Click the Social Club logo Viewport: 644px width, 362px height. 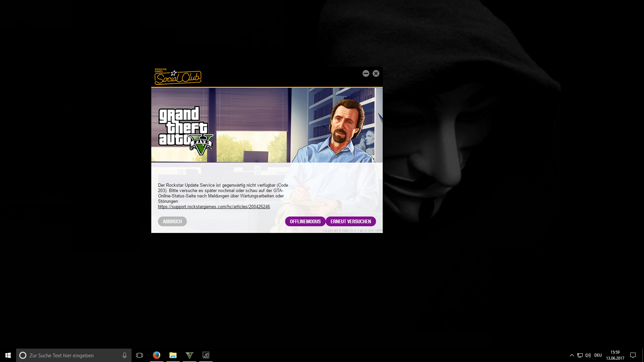pos(178,77)
